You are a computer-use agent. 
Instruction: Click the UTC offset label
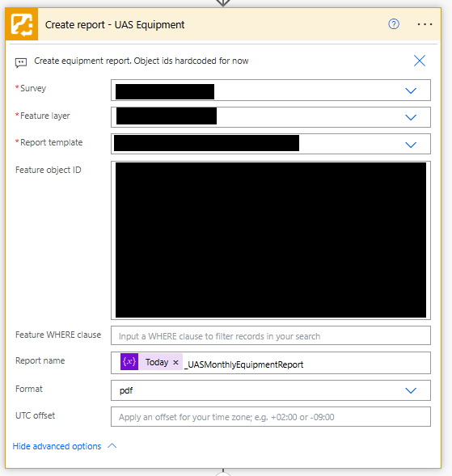click(36, 415)
